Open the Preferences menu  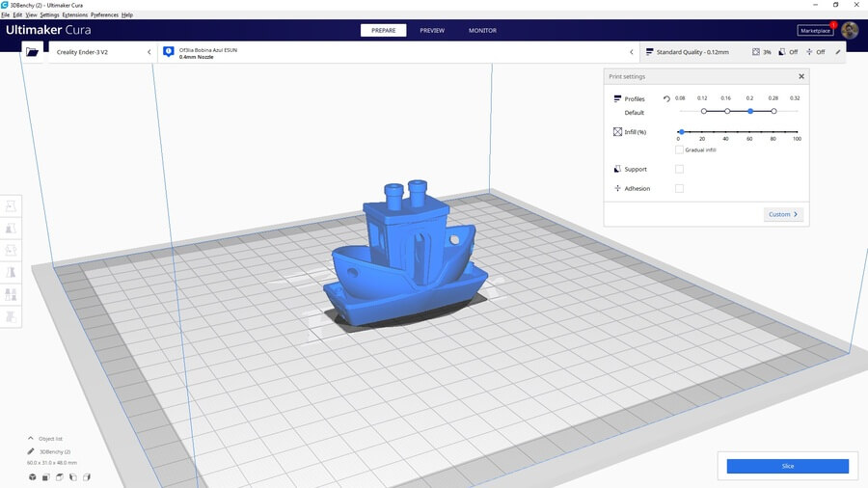tap(104, 14)
